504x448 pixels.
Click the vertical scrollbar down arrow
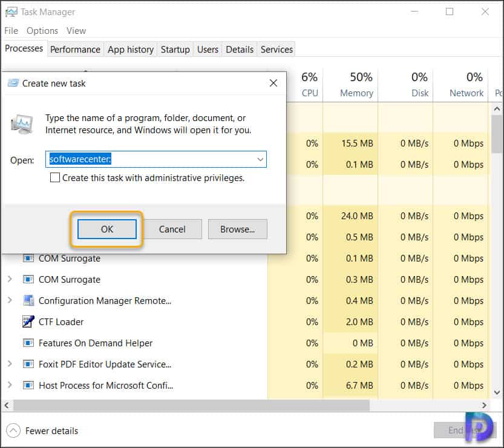tap(497, 392)
